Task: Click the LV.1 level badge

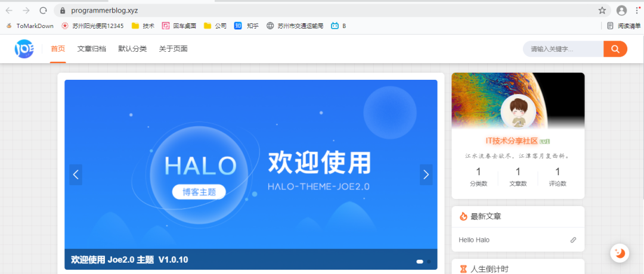Action: click(544, 142)
